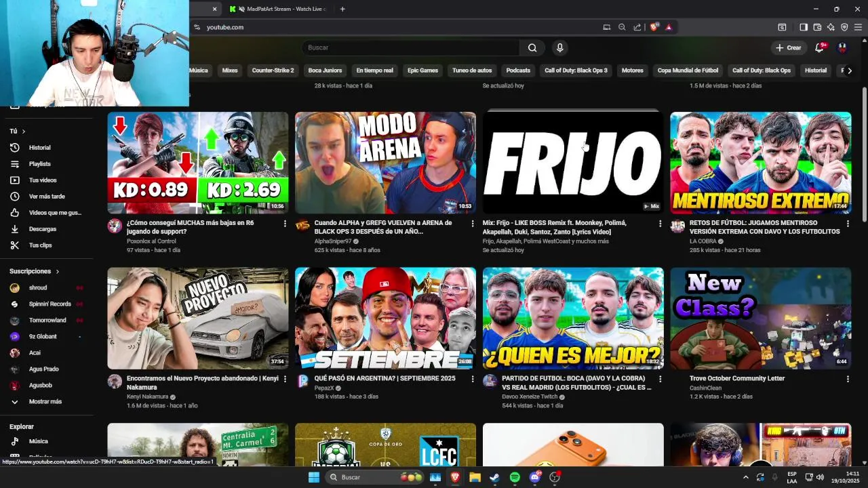Open the YouTube search input field
This screenshot has height=488, width=868.
tap(410, 47)
